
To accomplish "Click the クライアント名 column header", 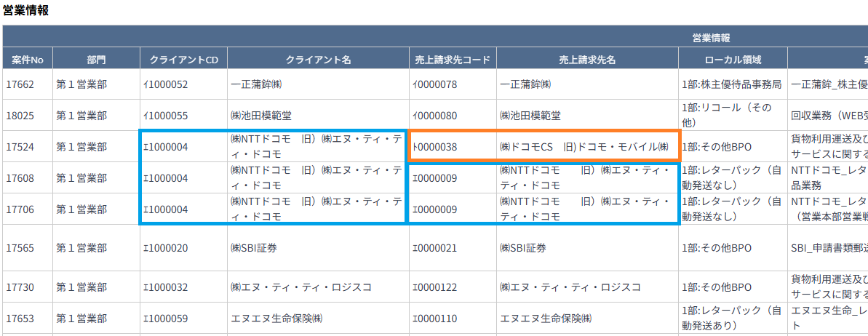I will tap(318, 60).
